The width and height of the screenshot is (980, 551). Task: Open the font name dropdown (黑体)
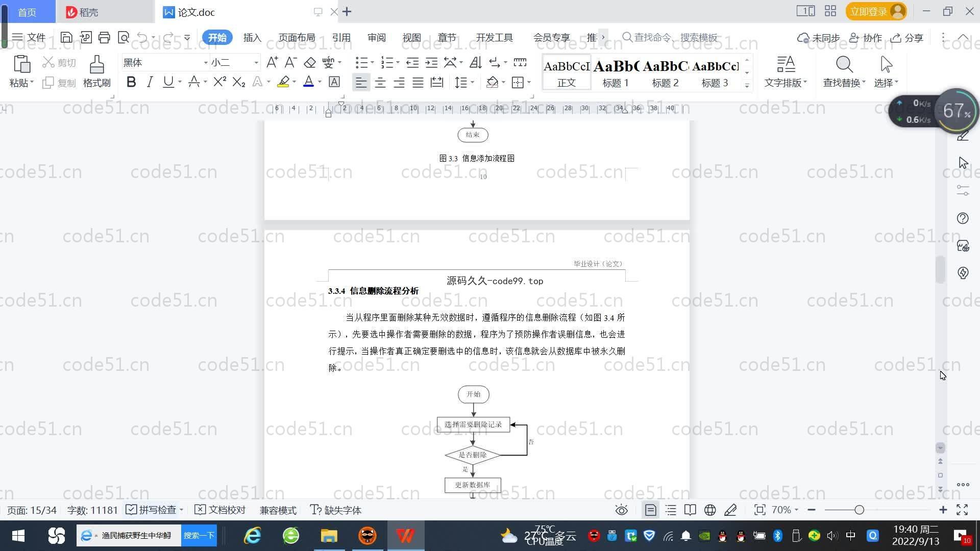click(x=206, y=63)
